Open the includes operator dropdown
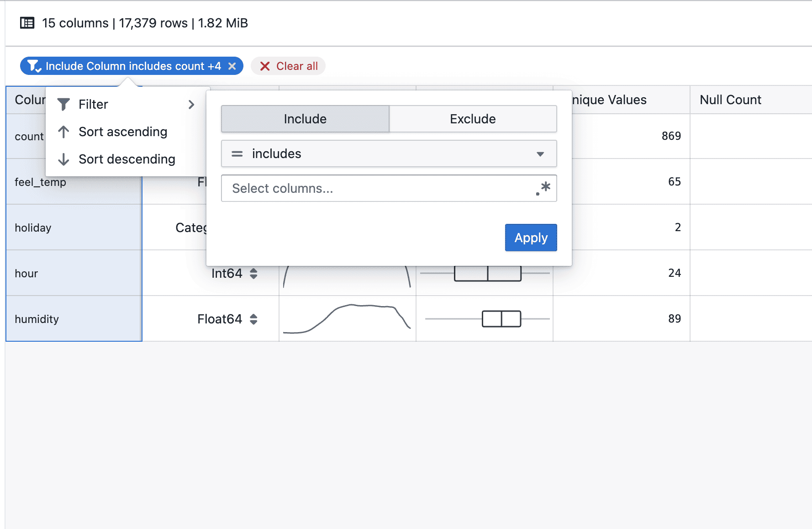The image size is (812, 529). [389, 153]
